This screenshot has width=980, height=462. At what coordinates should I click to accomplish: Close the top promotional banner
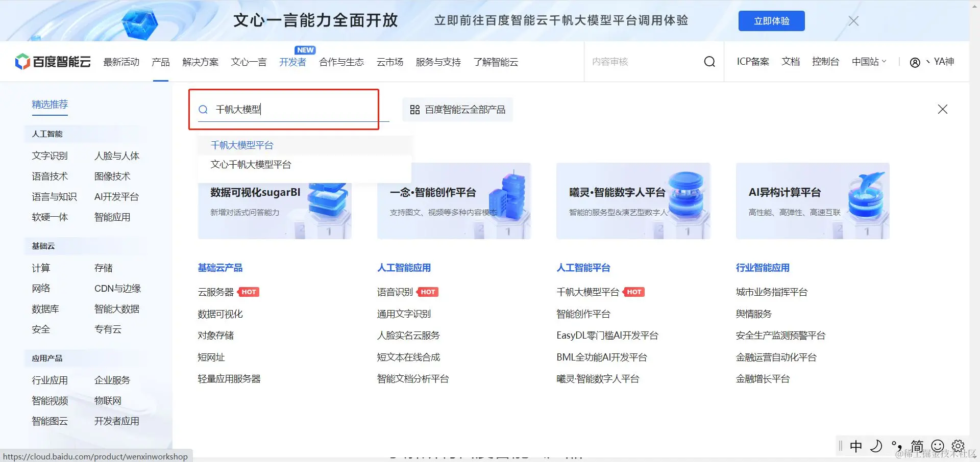[853, 21]
